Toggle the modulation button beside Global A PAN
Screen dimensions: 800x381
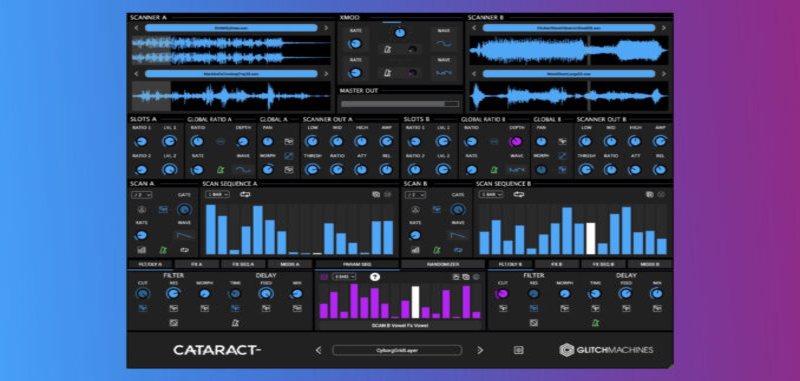coord(289,141)
